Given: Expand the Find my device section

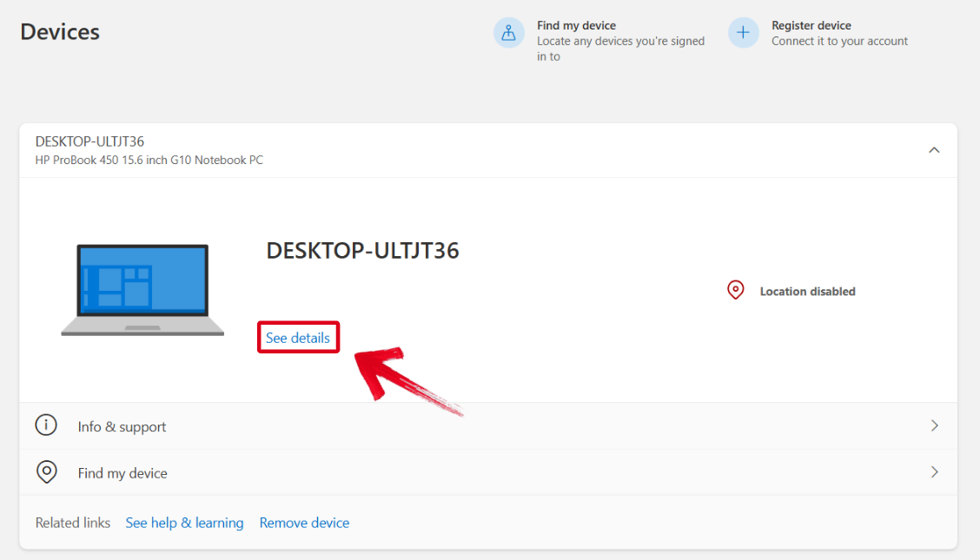Looking at the screenshot, I should (935, 471).
